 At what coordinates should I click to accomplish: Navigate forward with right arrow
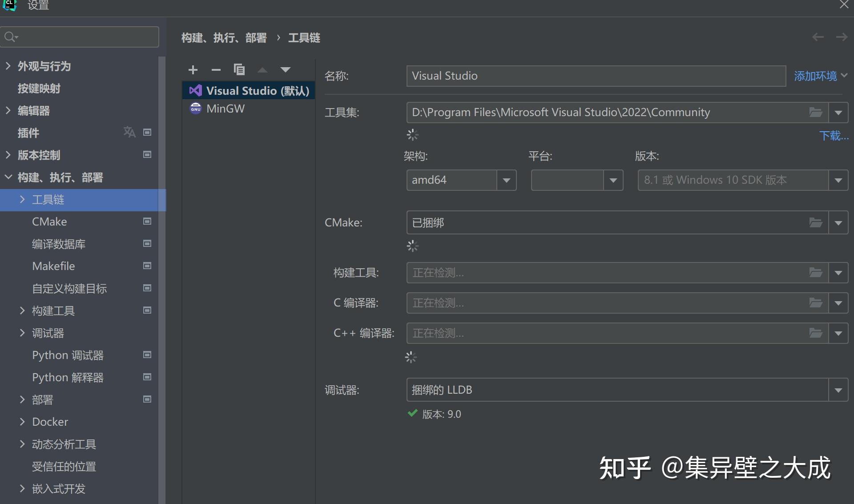842,37
